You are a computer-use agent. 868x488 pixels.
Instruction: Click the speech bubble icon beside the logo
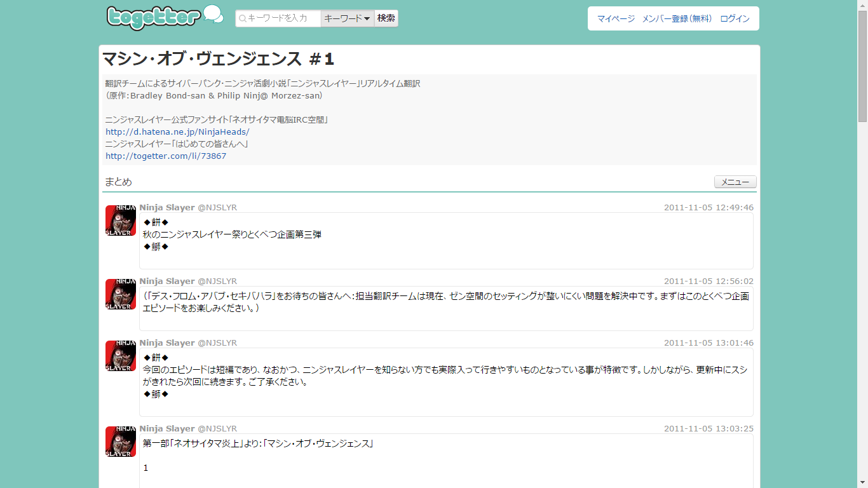(x=214, y=14)
